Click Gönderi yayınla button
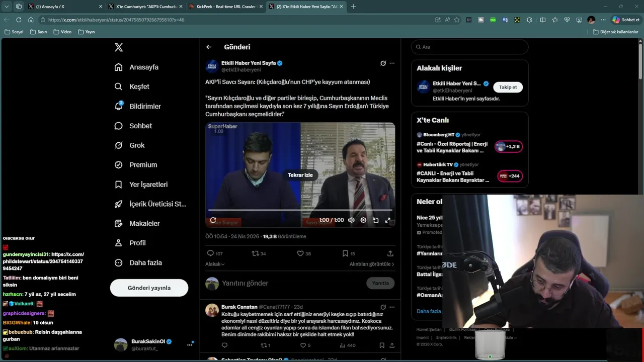 (149, 288)
